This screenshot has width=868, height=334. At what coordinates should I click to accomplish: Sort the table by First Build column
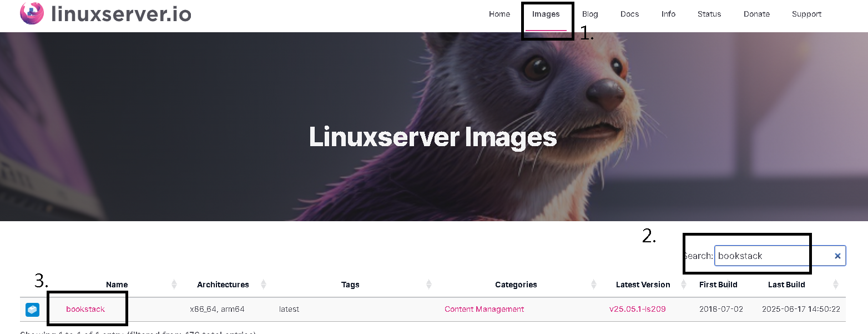(718, 285)
